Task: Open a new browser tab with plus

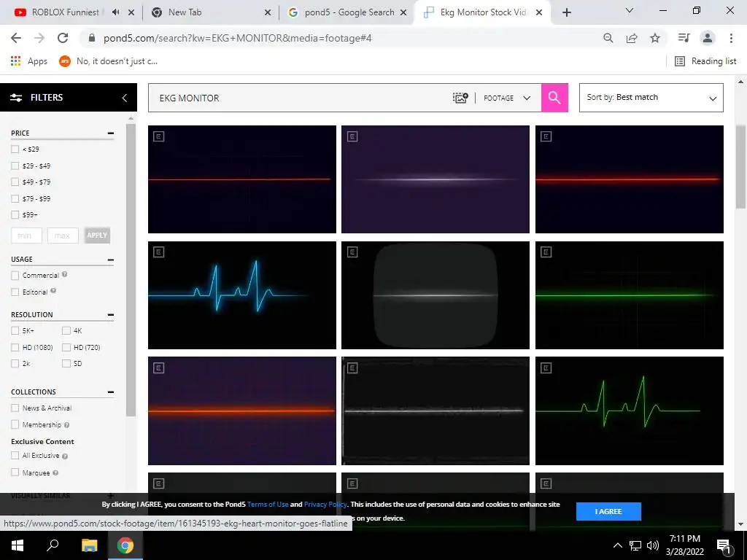Action: click(x=566, y=12)
